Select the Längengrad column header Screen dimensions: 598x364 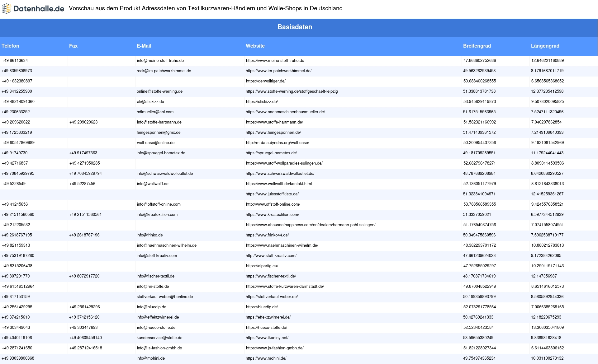[x=545, y=46]
